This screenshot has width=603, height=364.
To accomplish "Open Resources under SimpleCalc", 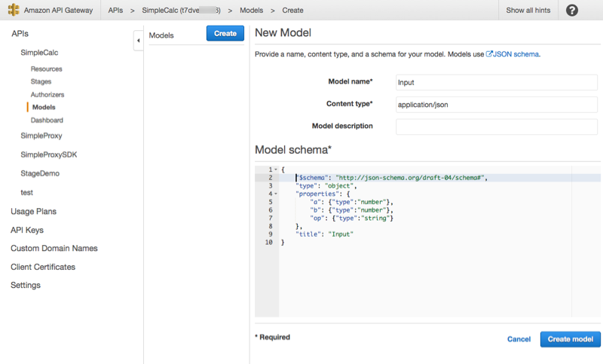I will [46, 69].
